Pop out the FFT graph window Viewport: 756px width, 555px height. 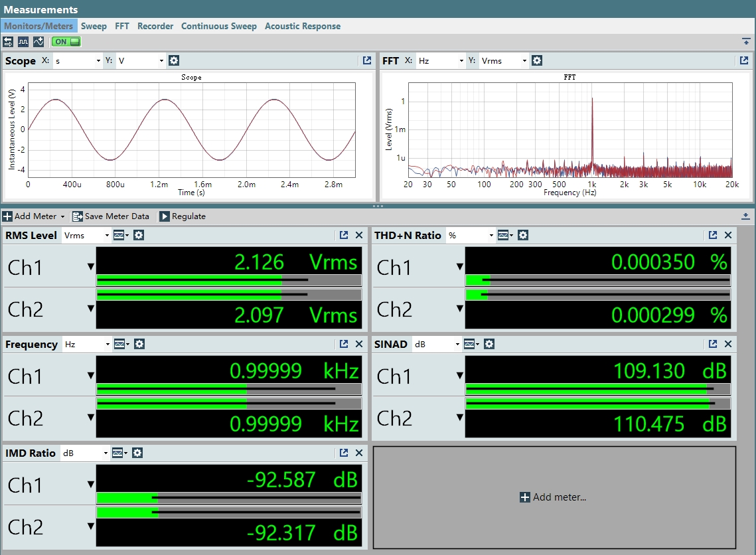pyautogui.click(x=744, y=60)
